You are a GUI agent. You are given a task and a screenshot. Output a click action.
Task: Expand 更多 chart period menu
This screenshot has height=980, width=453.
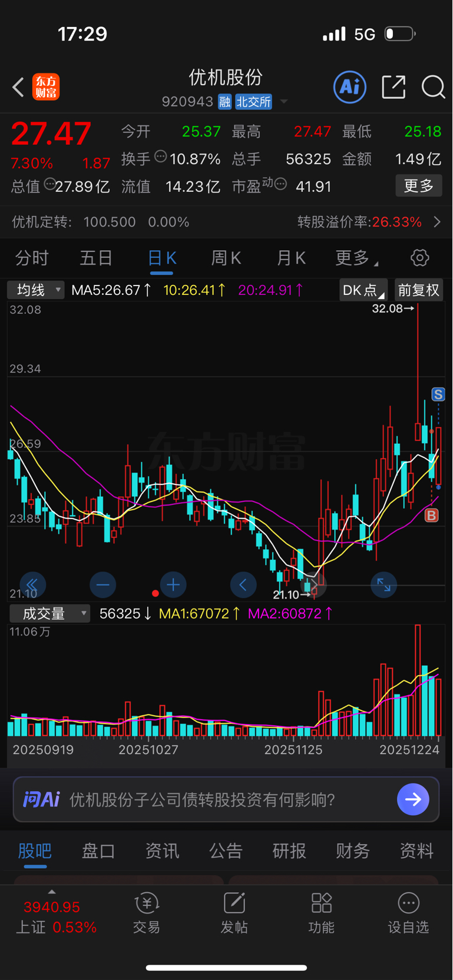[356, 258]
